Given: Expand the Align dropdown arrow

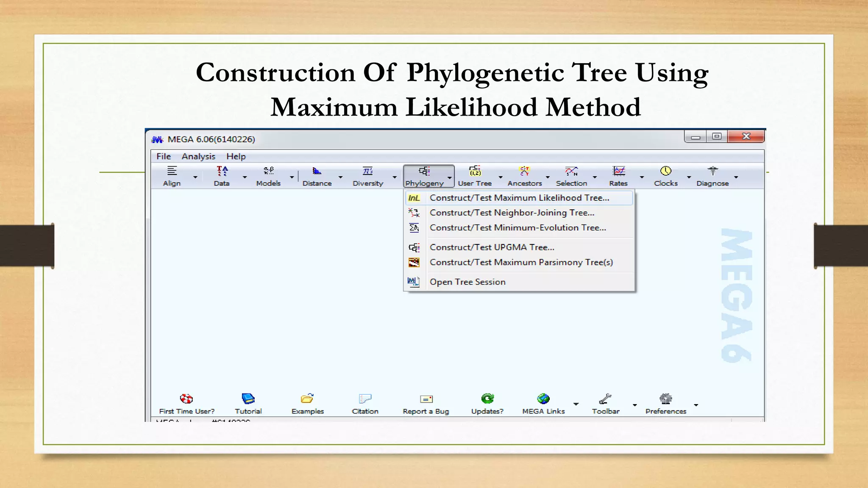Looking at the screenshot, I should (195, 177).
